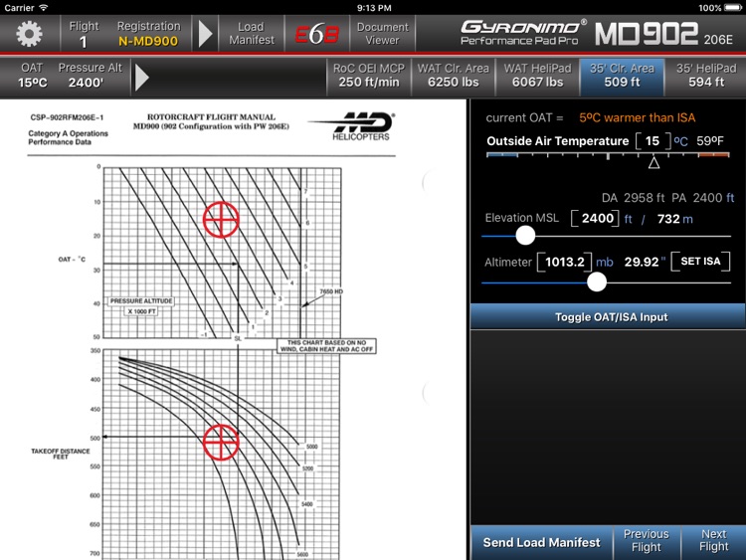Click the 732 m elevation value
The width and height of the screenshot is (746, 560).
(674, 219)
